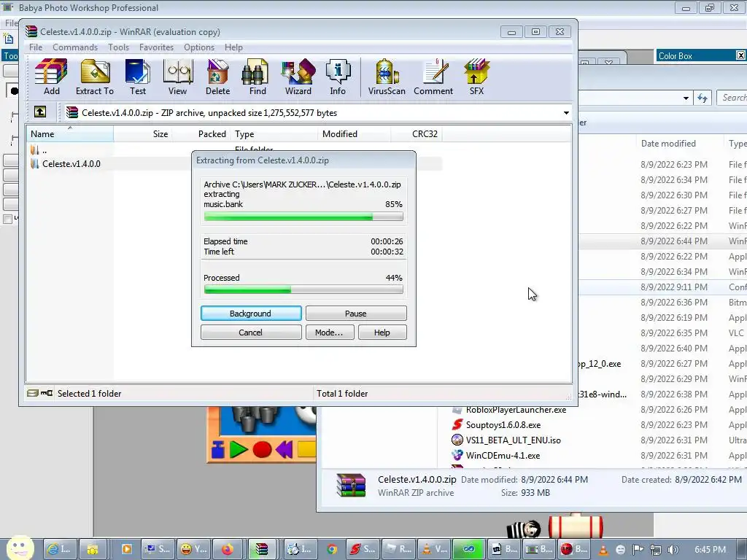Image resolution: width=747 pixels, height=560 pixels.
Task: Click the SFX toolbar icon
Action: click(x=476, y=77)
